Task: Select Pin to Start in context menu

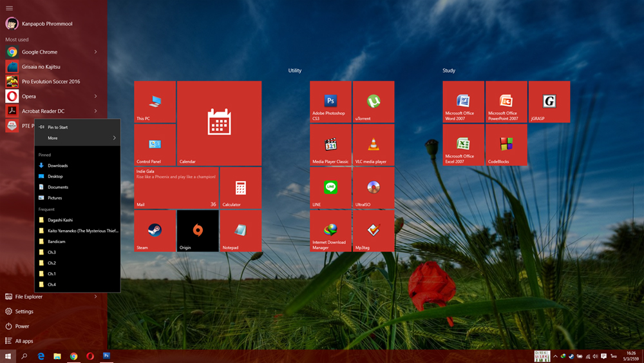Action: click(x=78, y=128)
